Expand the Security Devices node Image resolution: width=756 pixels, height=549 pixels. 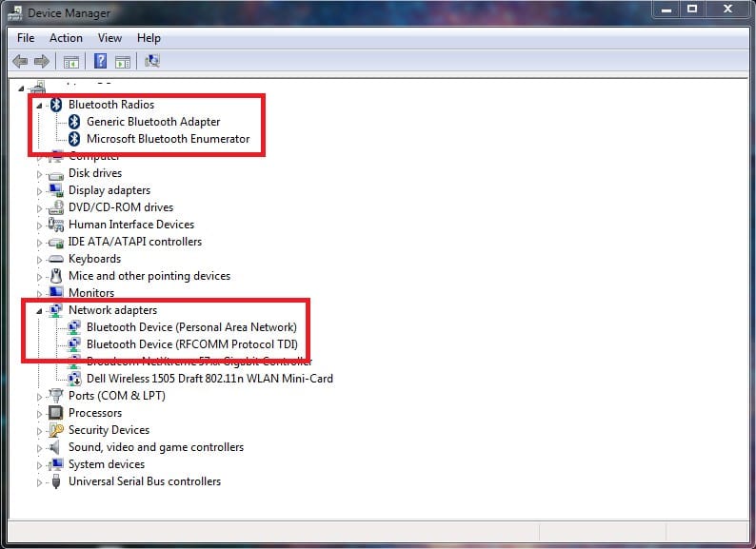(39, 431)
